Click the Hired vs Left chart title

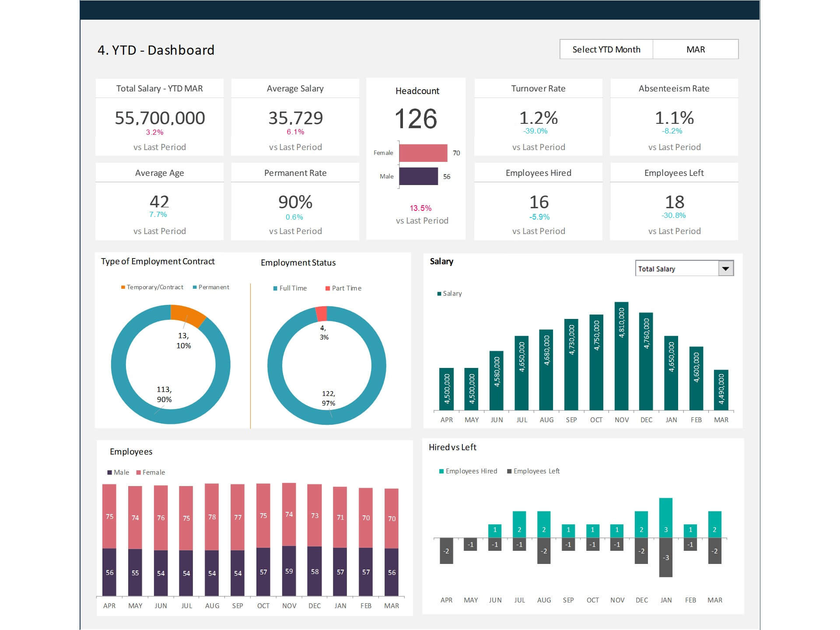[453, 447]
